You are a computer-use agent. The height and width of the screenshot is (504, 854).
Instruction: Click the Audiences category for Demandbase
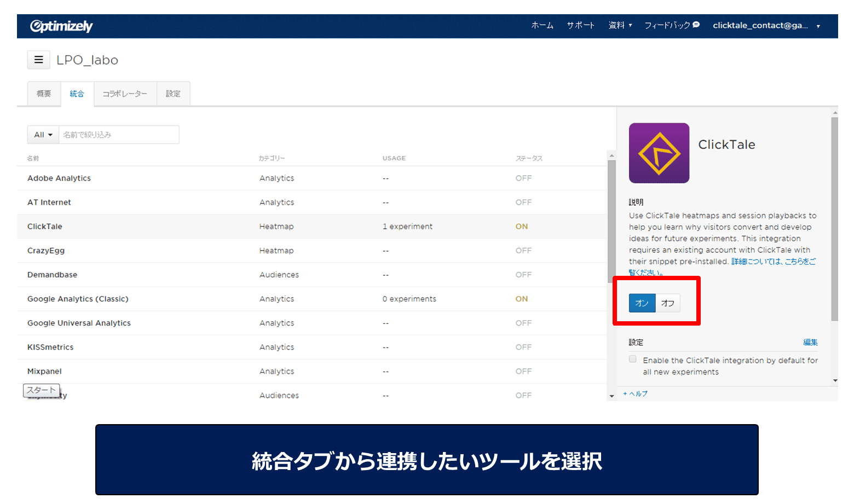pyautogui.click(x=279, y=275)
